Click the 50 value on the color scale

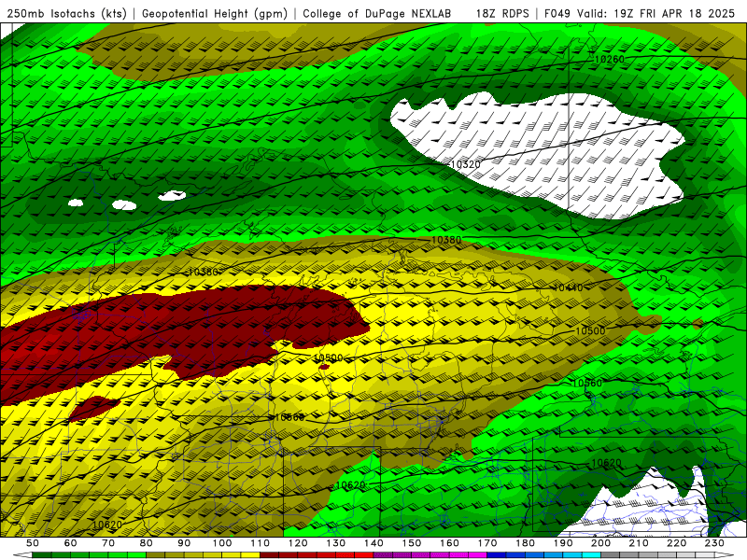[x=33, y=543]
